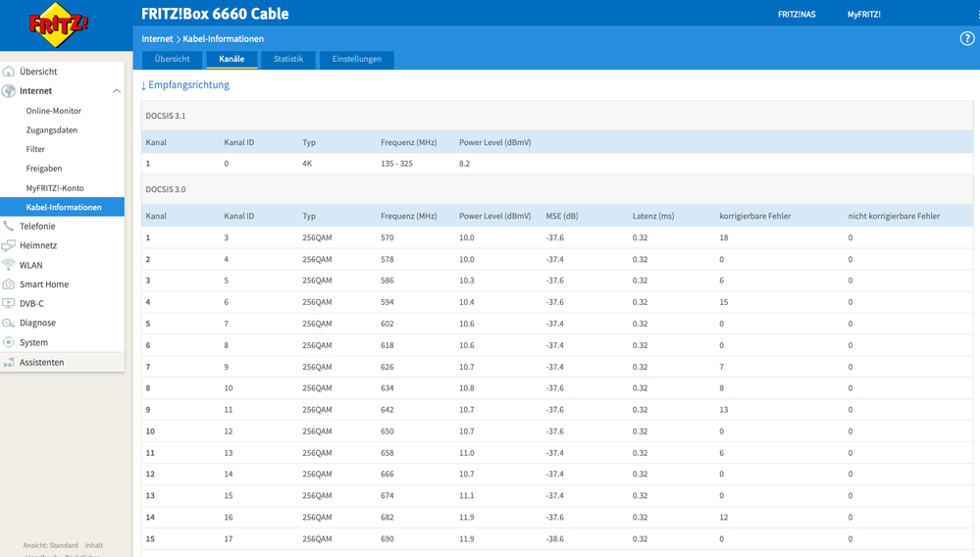
Task: Open the help question mark icon
Action: 967,38
